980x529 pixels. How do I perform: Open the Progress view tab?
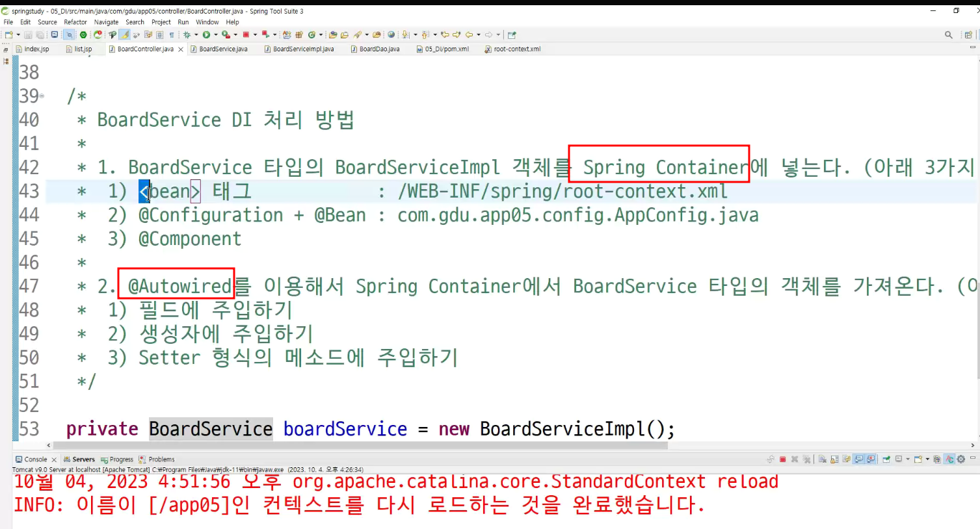click(x=117, y=459)
